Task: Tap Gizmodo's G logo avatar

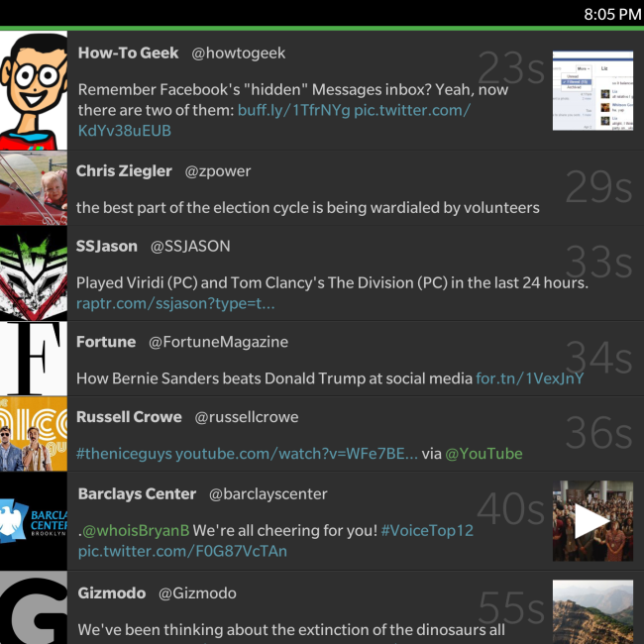Action: pyautogui.click(x=34, y=608)
